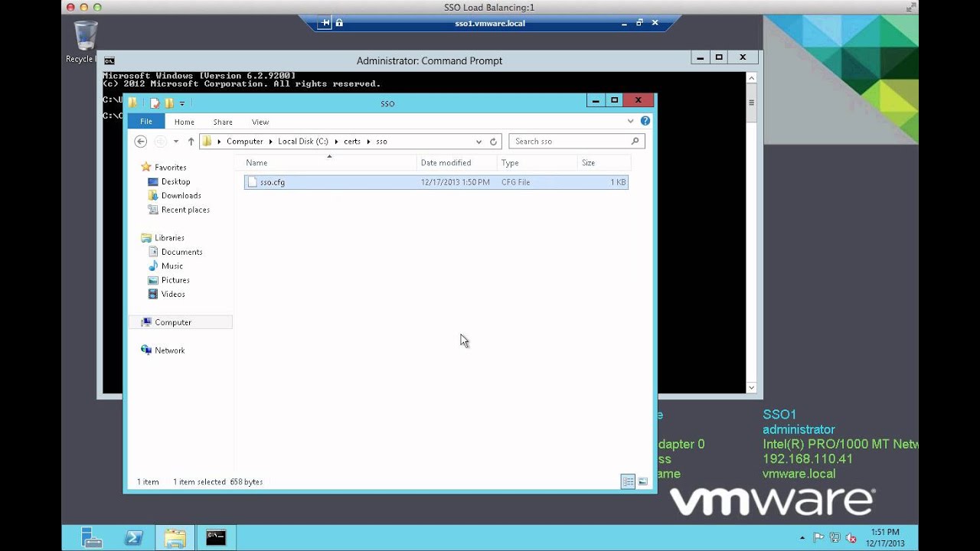Viewport: 980px width, 551px height.
Task: Expand breadcrumb arrow after Computer
Action: 270,142
